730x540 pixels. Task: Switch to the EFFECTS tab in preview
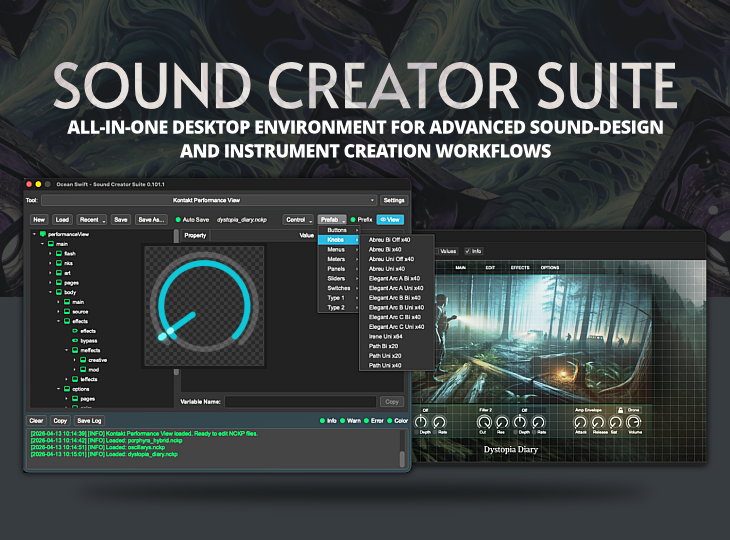[520, 268]
